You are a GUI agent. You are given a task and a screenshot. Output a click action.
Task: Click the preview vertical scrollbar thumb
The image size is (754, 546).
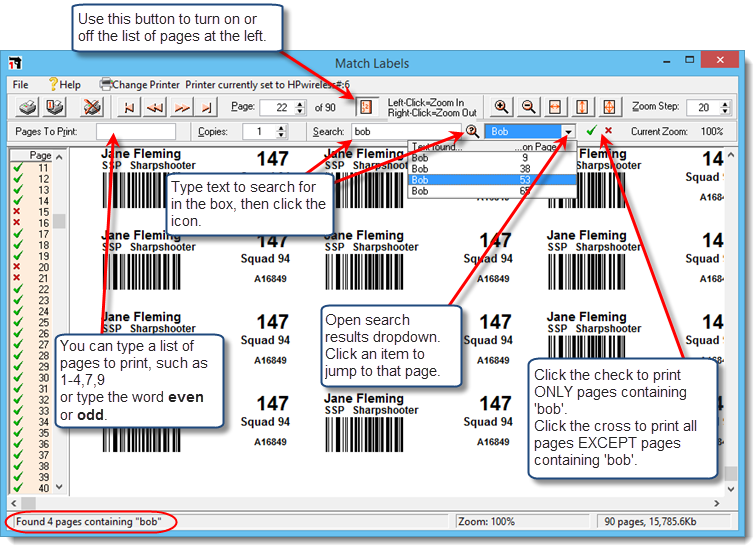pyautogui.click(x=730, y=473)
